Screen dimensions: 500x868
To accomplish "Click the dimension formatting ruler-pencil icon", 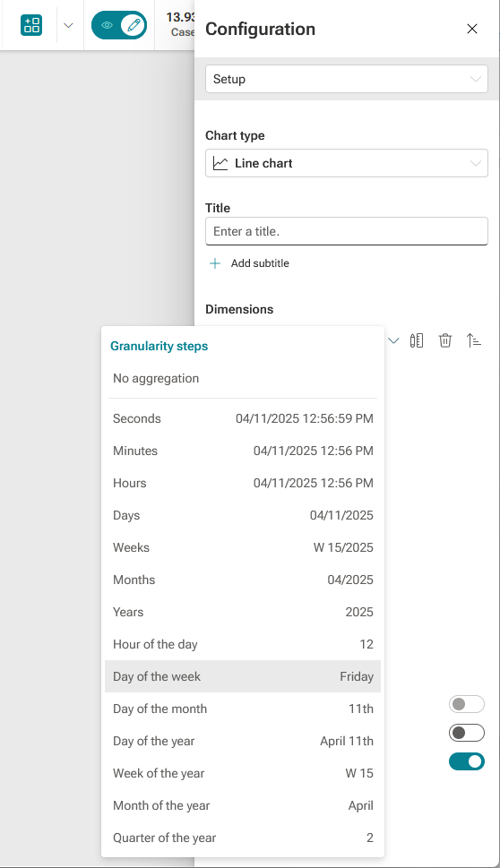I will point(417,340).
